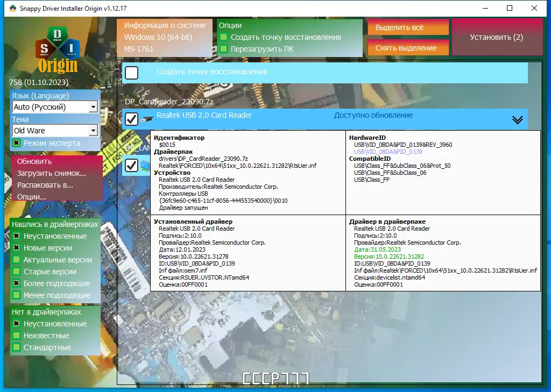Click 'Секция:devicelist.ntamd64' text
This screenshot has height=392, width=551.
[390, 277]
